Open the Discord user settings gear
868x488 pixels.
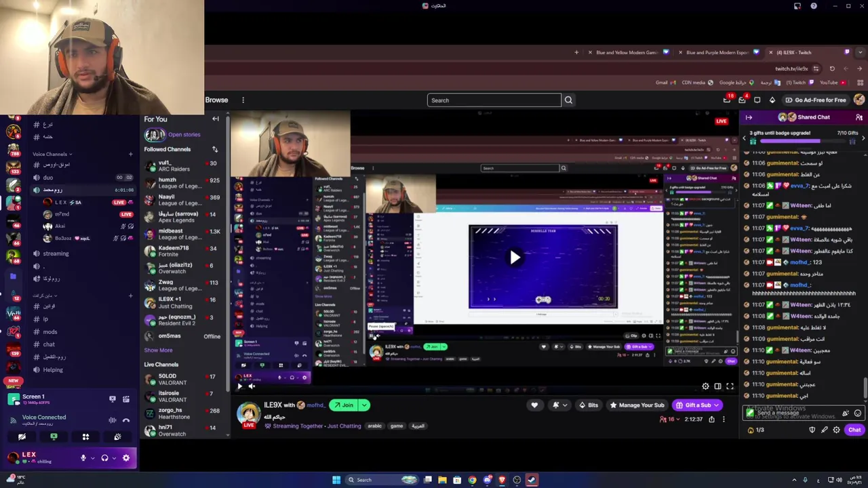point(126,458)
